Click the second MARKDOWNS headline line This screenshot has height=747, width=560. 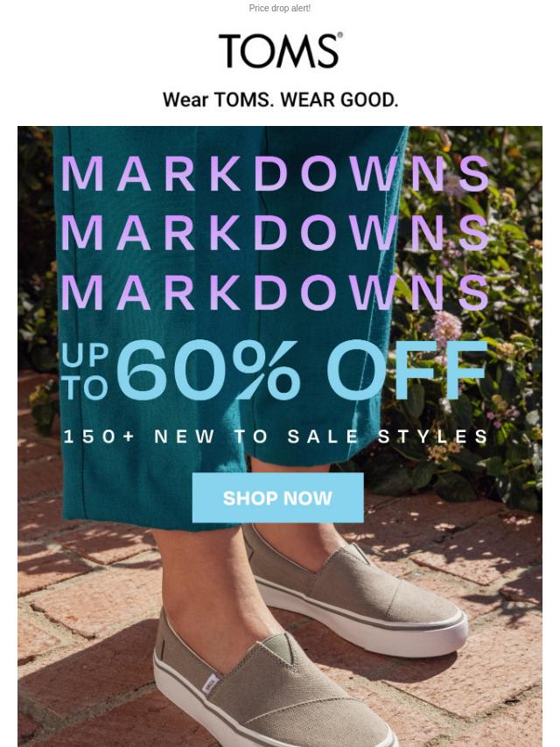click(x=275, y=233)
